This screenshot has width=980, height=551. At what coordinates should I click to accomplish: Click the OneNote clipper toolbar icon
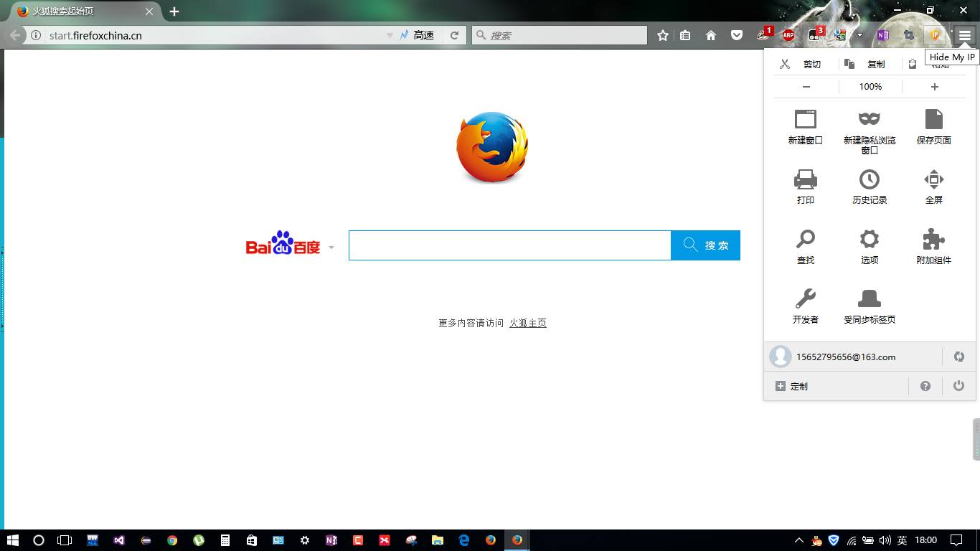882,35
